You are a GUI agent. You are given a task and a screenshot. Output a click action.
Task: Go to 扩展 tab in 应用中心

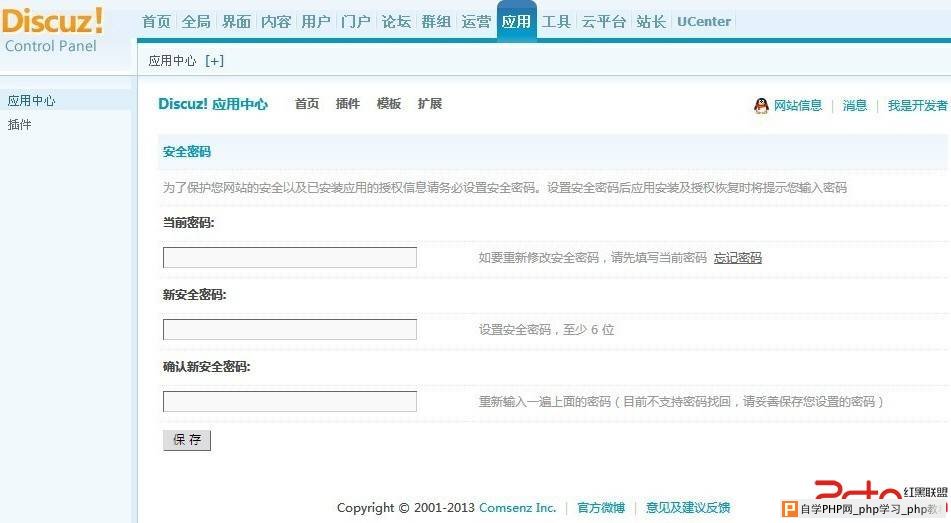(429, 104)
